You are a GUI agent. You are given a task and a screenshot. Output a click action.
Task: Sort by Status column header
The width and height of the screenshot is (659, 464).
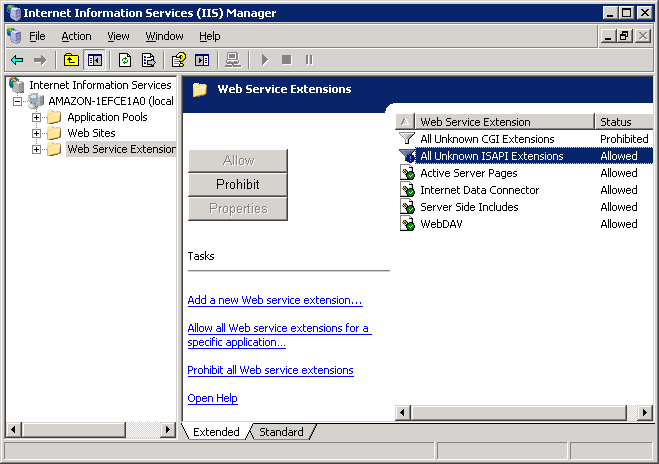tap(624, 121)
